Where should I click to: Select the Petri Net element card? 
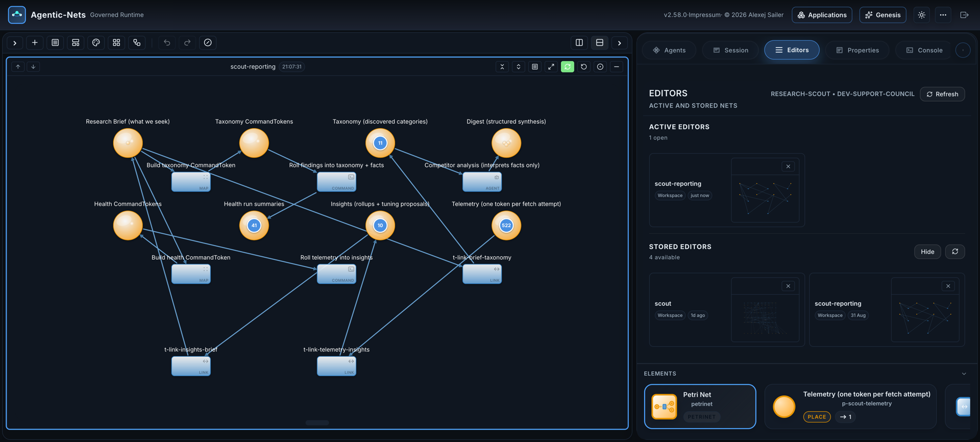click(x=700, y=406)
